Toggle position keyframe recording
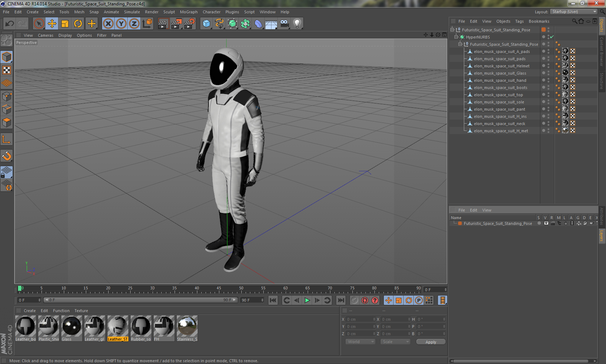 (x=388, y=300)
